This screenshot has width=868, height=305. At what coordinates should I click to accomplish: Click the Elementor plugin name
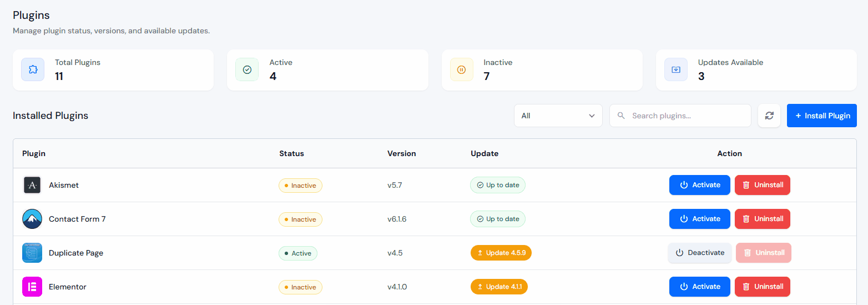pos(68,287)
